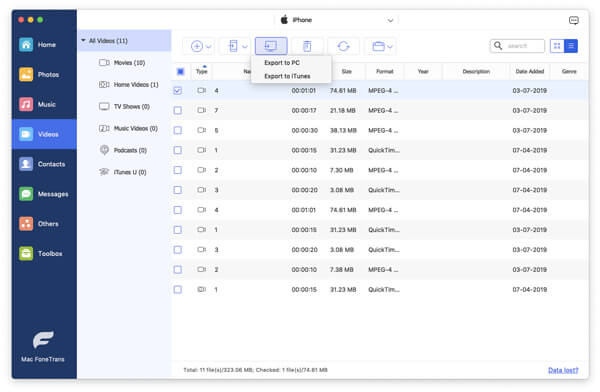Collapse the All Videos (11) tree
This screenshot has width=600, height=392.
tap(83, 41)
